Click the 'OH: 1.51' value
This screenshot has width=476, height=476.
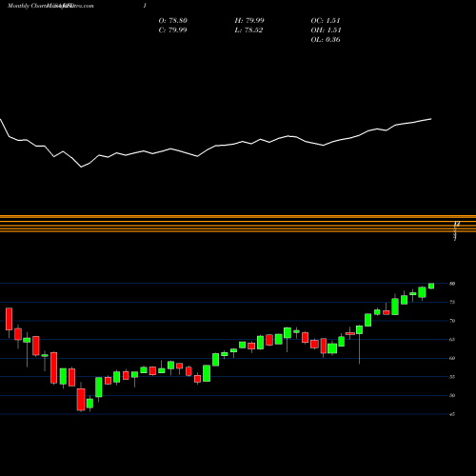326,30
